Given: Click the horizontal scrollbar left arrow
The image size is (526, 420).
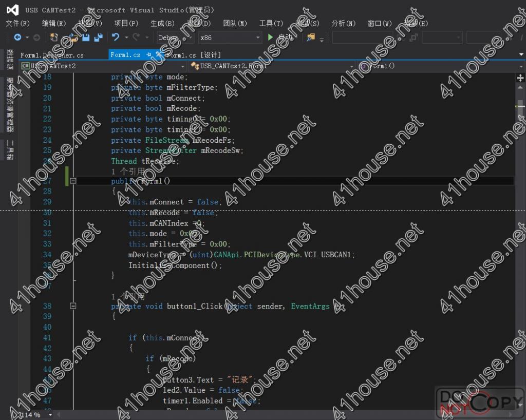Looking at the screenshot, I should [58, 415].
